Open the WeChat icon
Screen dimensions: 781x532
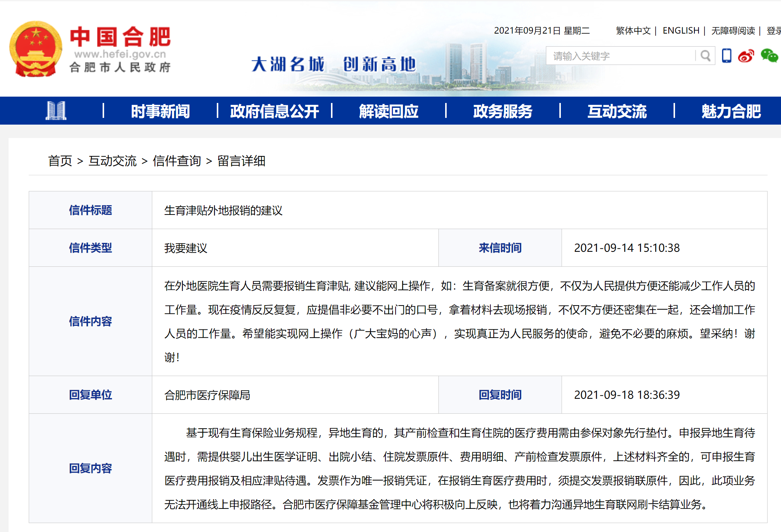[x=769, y=56]
